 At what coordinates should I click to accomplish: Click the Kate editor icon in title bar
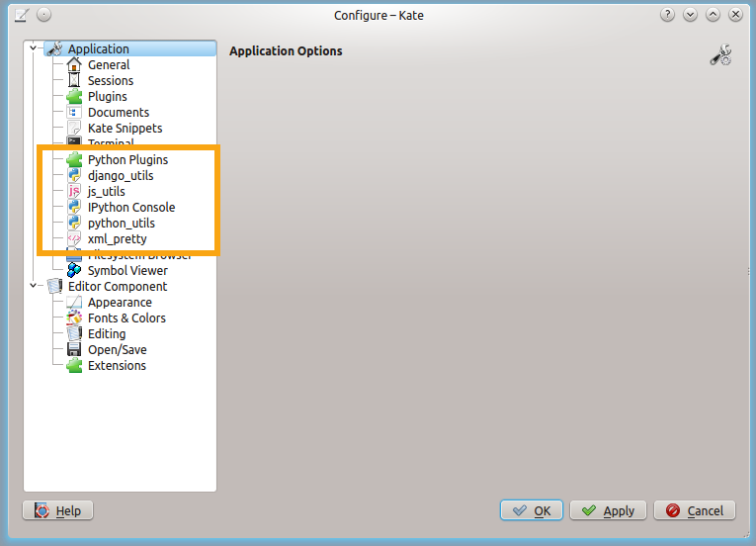[21, 15]
